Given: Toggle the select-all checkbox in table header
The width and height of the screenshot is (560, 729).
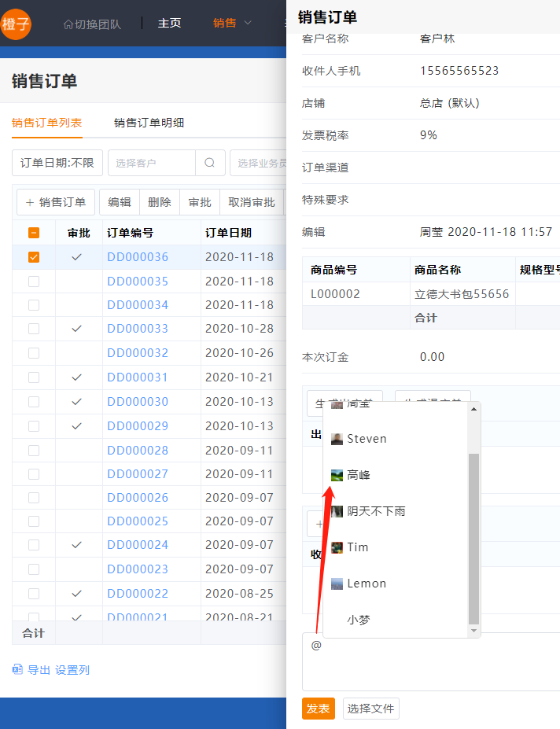Looking at the screenshot, I should click(x=34, y=233).
